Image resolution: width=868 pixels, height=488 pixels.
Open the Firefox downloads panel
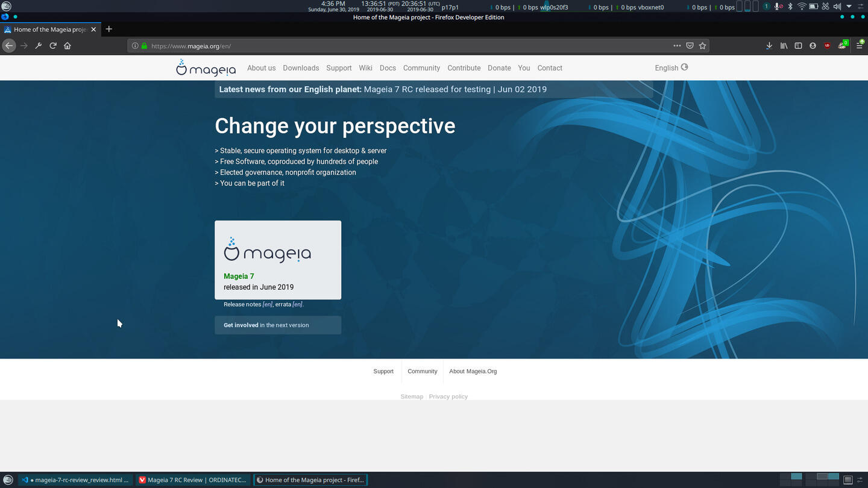click(x=769, y=46)
